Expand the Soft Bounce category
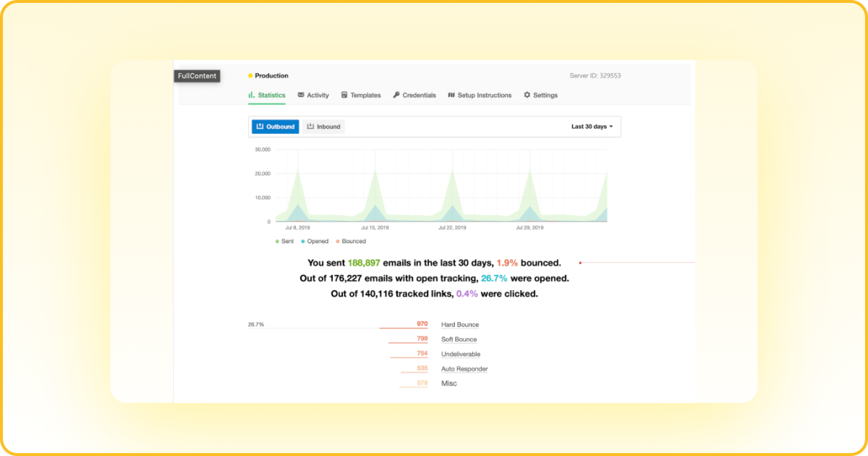This screenshot has height=456, width=868. (458, 339)
